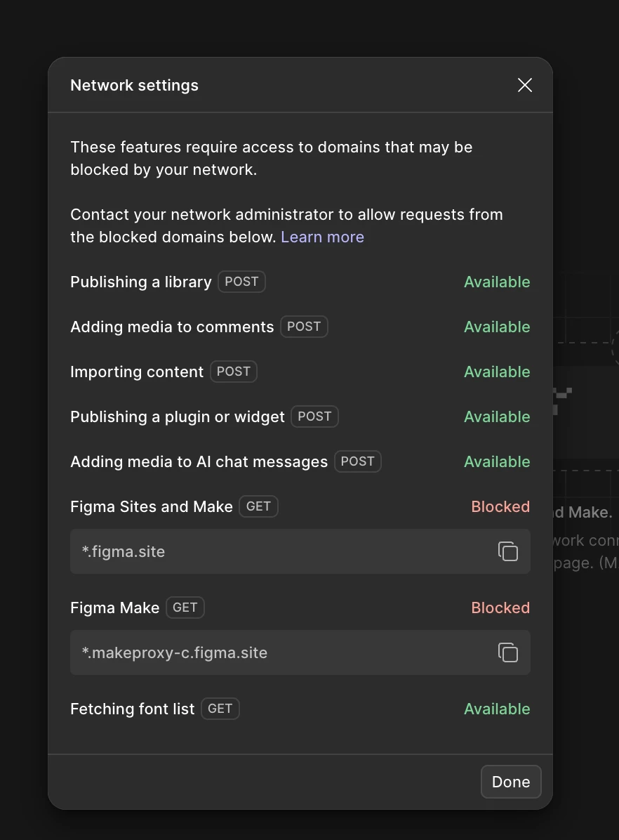Click Available status for Publishing a plugin or widget
619x840 pixels.
pyautogui.click(x=497, y=416)
